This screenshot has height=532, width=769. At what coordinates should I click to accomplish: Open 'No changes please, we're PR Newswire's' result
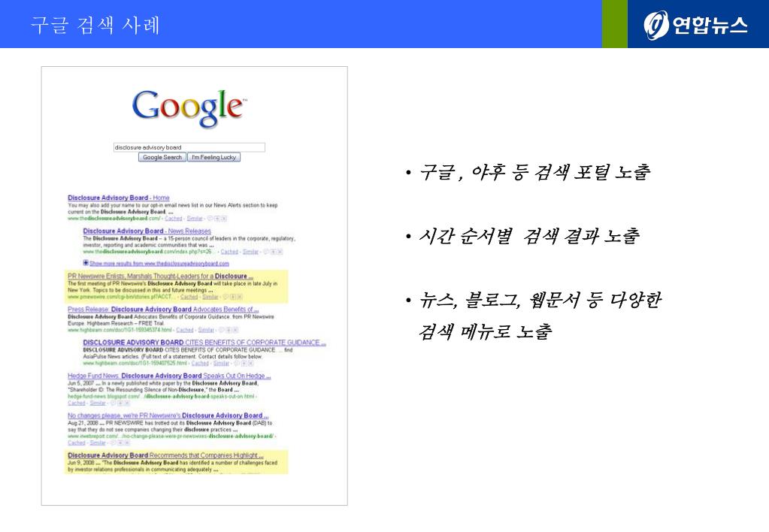(x=168, y=416)
